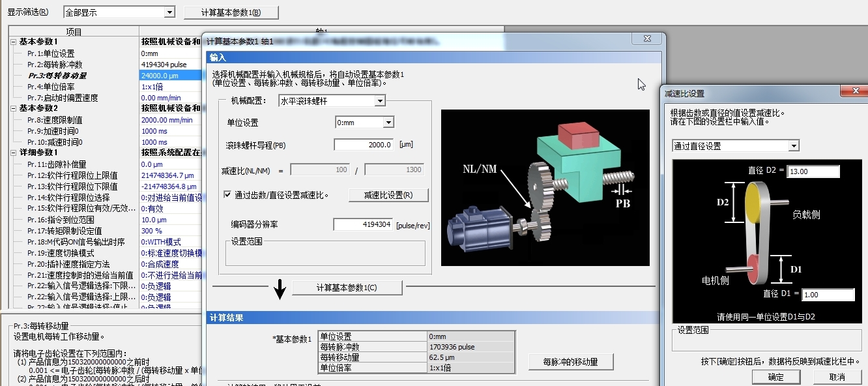Image resolution: width=868 pixels, height=386 pixels.
Task: Click the 计算基本参数1(B) button at top
Action: pos(231,12)
